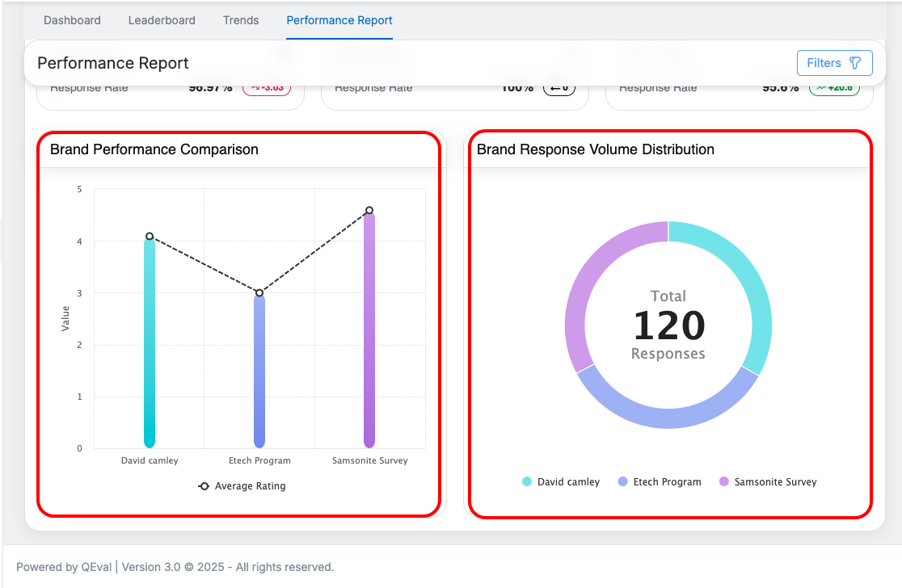Toggle David camley legend dot in donut chart
This screenshot has height=588, width=902.
[x=527, y=482]
